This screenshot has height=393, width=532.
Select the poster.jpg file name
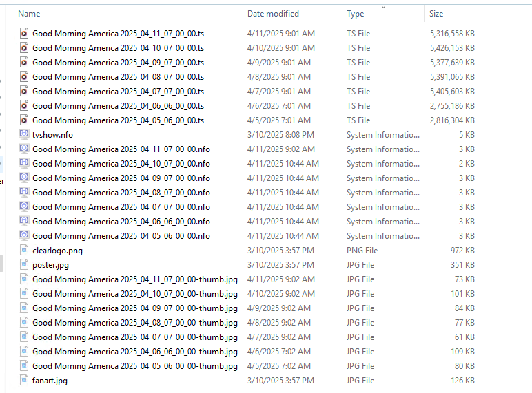pos(50,265)
